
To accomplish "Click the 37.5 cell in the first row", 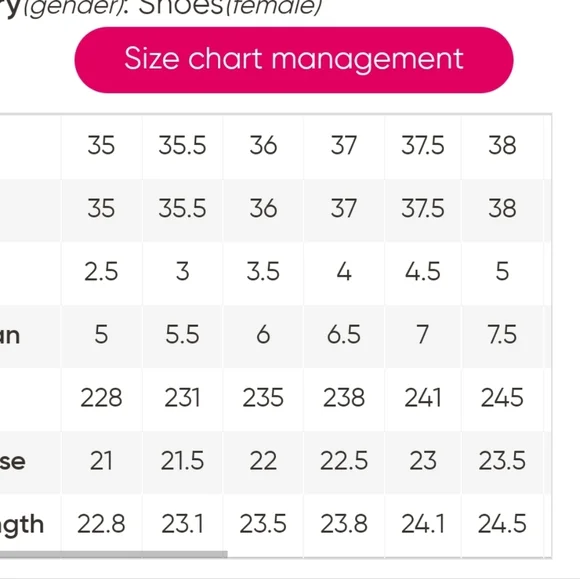I will pyautogui.click(x=423, y=145).
